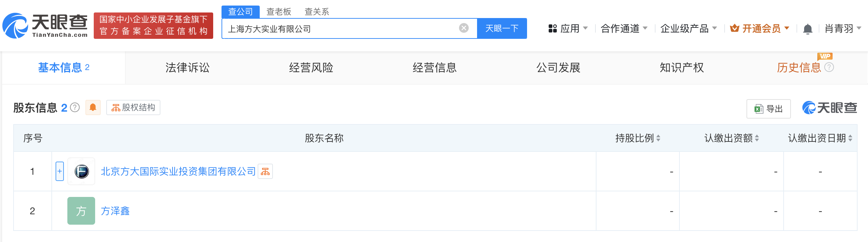Click the 天眼一下 search button
Viewport: 868px width, 242px height.
tap(502, 28)
